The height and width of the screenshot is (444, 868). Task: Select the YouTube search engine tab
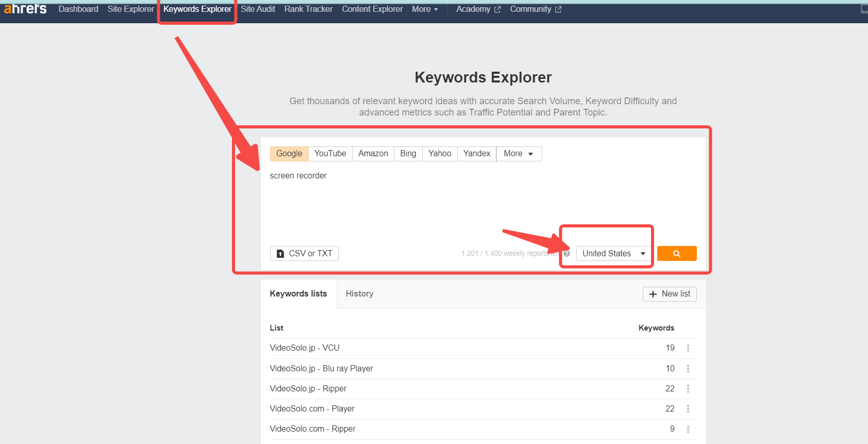coord(330,154)
